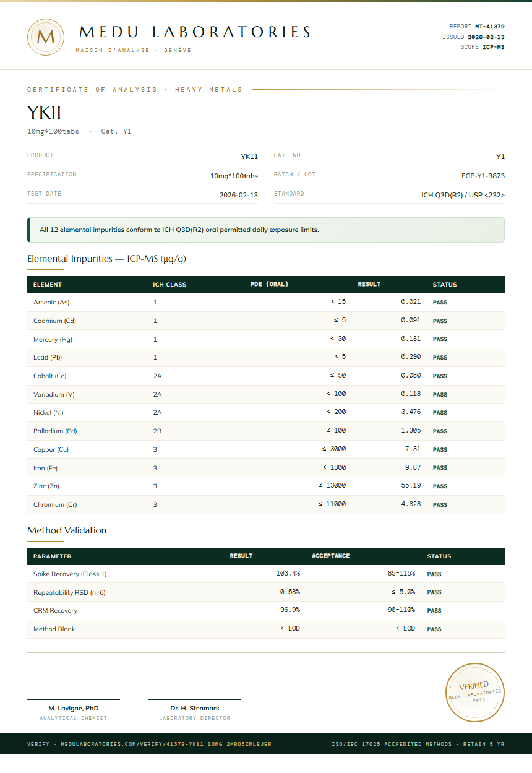Select the Nickel result 3.476
This screenshot has width=532, height=773.
point(411,412)
